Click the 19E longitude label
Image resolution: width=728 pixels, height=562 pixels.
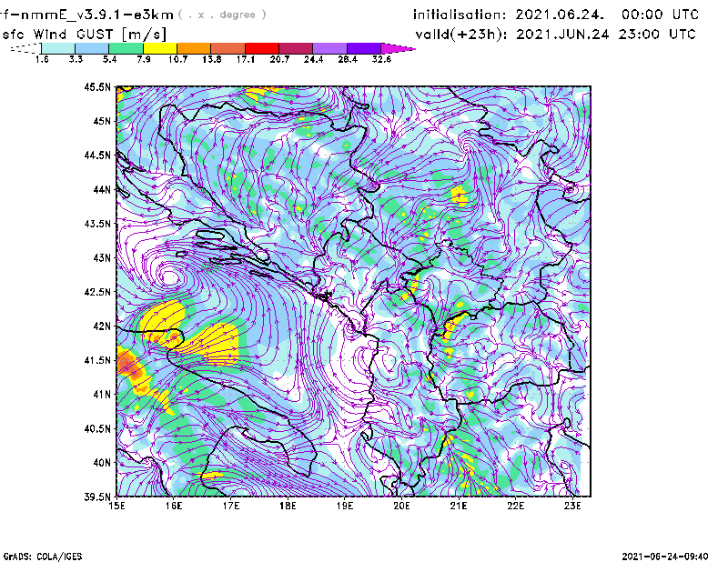(345, 506)
